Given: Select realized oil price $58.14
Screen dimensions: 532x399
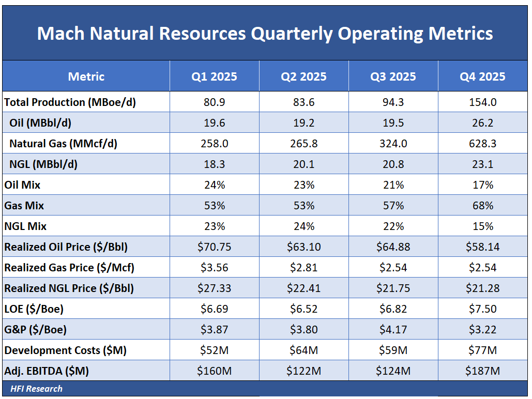Looking at the screenshot, I should point(482,247).
